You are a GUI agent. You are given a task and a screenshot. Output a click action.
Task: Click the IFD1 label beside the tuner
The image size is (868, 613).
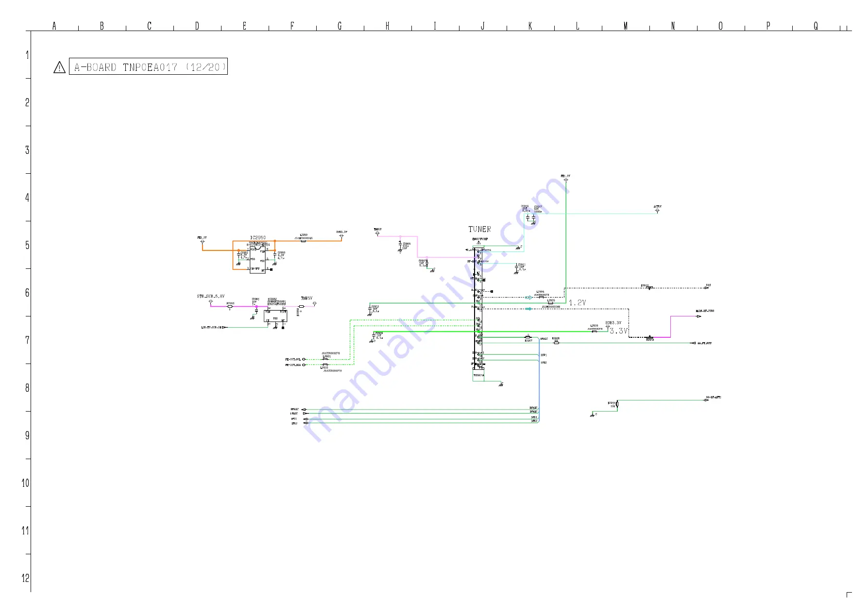(x=544, y=355)
